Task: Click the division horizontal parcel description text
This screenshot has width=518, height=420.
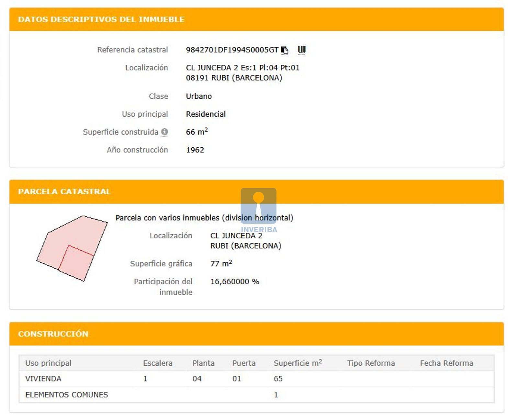Action: pos(204,218)
